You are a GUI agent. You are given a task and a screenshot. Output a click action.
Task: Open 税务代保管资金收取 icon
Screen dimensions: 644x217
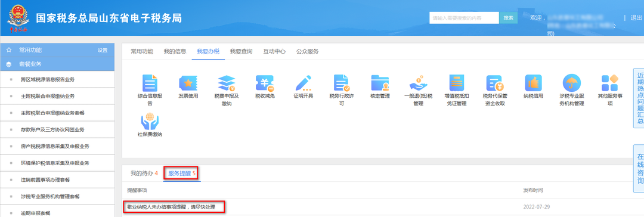pyautogui.click(x=495, y=83)
